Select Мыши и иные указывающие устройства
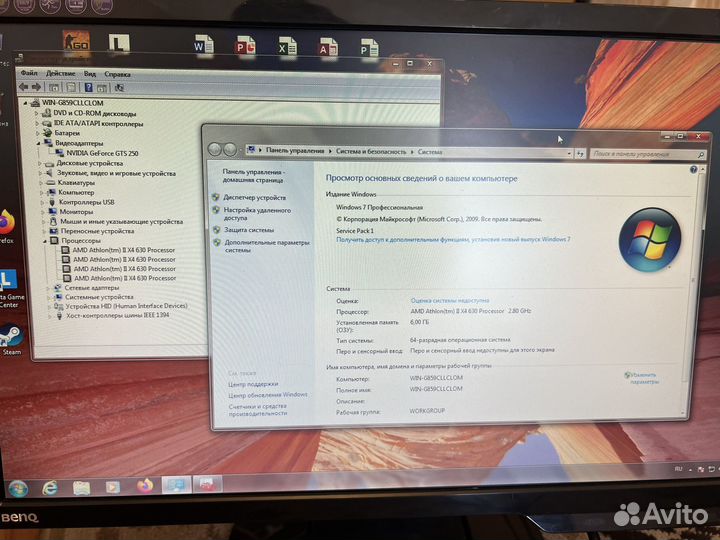 click(122, 221)
